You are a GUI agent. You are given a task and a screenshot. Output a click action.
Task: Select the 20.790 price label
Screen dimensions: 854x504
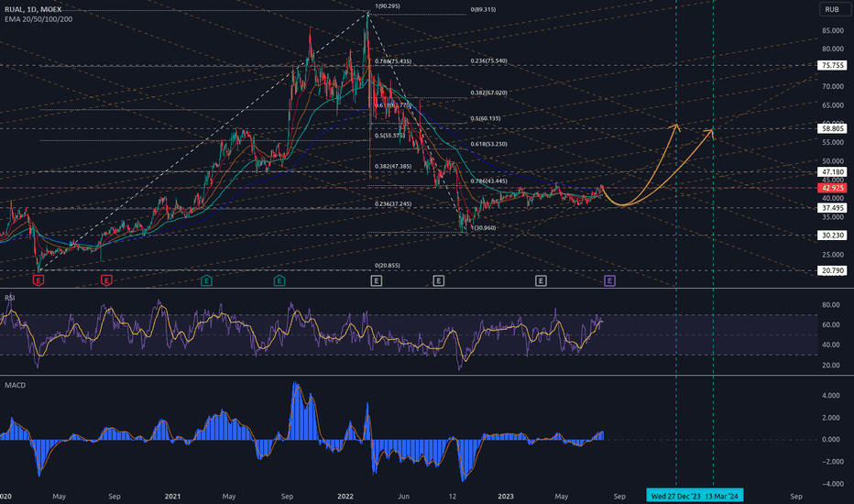pos(832,270)
